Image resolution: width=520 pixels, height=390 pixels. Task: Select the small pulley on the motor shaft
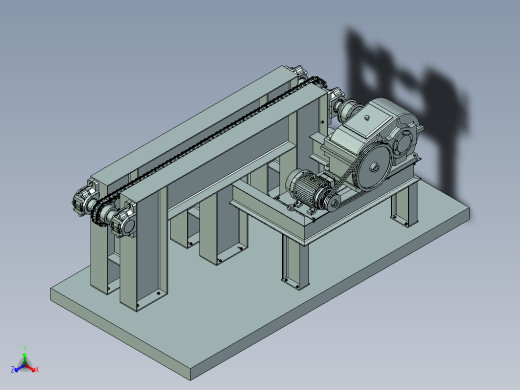click(x=333, y=203)
